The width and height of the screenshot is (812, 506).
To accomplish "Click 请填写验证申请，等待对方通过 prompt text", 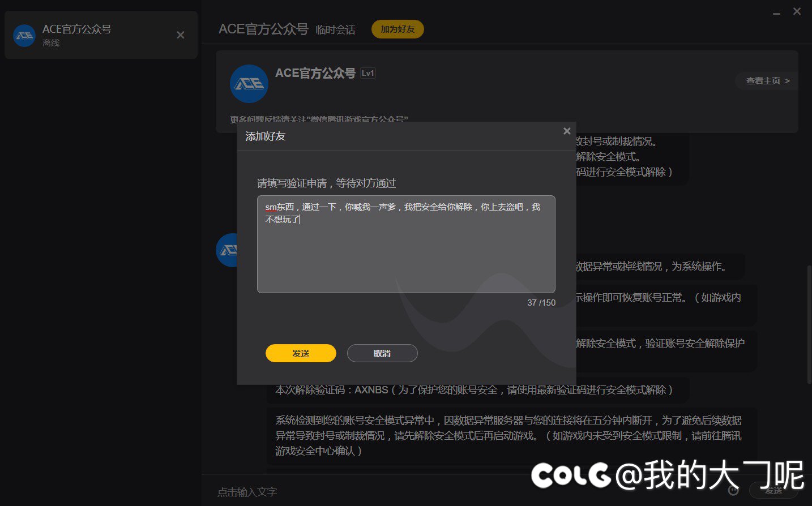I will tap(327, 183).
